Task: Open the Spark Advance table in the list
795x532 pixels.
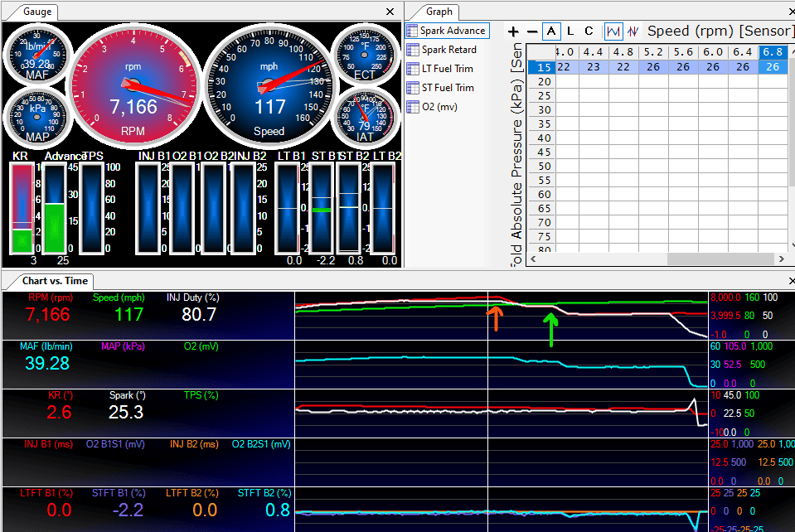Action: (x=448, y=31)
